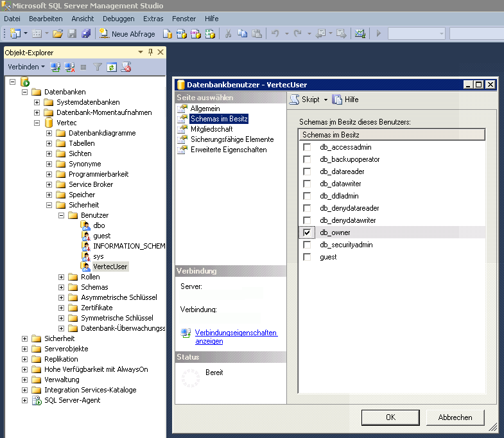Pin the Objekt-Explorer panel
Screen dimensions: 504x438
(x=151, y=52)
